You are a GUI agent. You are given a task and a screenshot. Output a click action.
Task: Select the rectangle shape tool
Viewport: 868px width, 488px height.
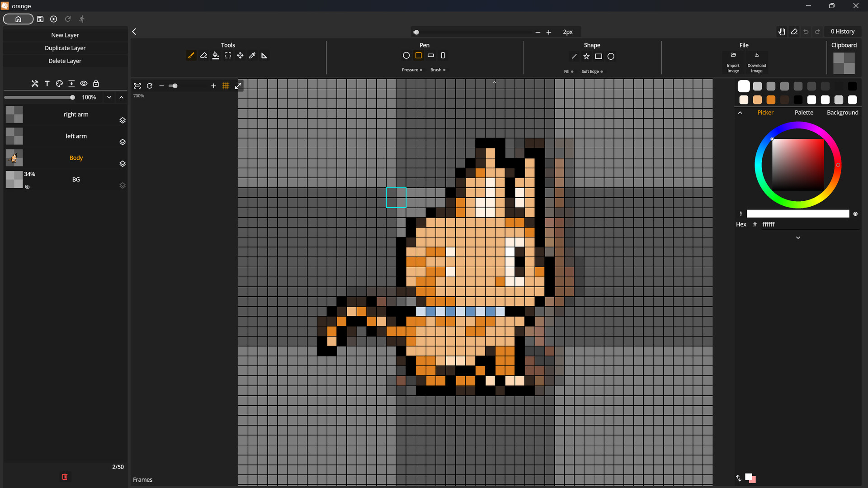point(599,57)
